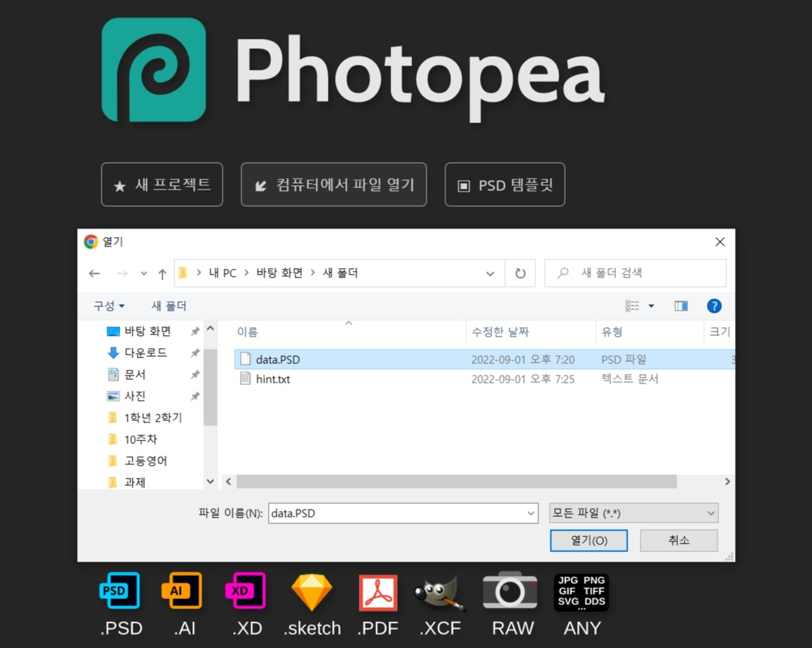The image size is (812, 648).
Task: Expand the file name combo box
Action: click(x=531, y=513)
